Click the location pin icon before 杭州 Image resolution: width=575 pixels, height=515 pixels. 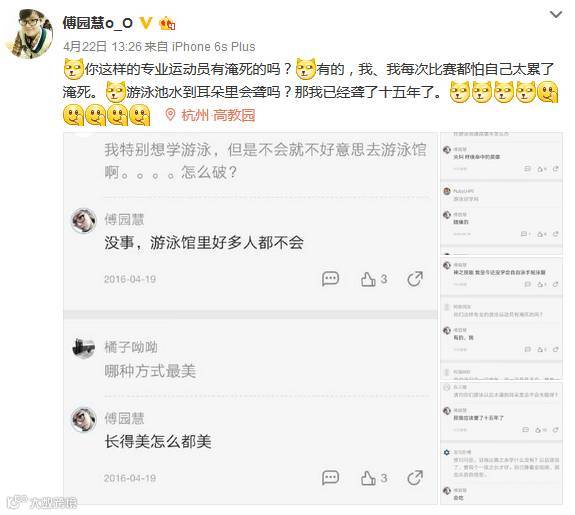tap(170, 115)
